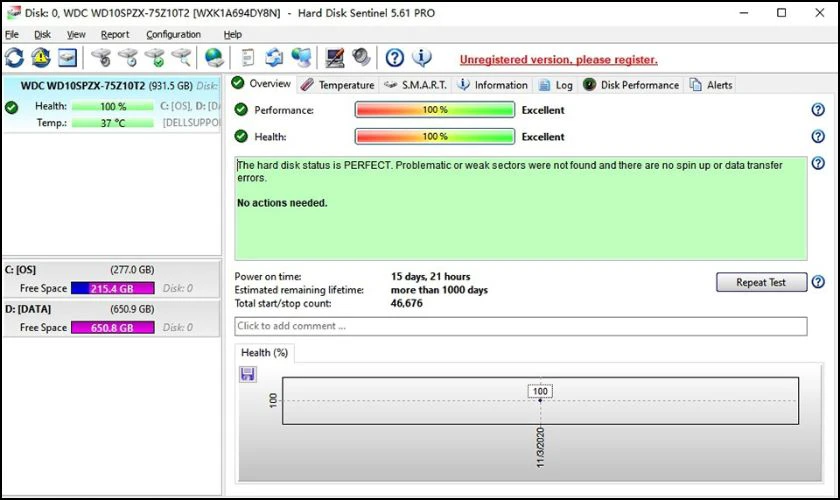Click the report document toolbar icon

tap(248, 57)
